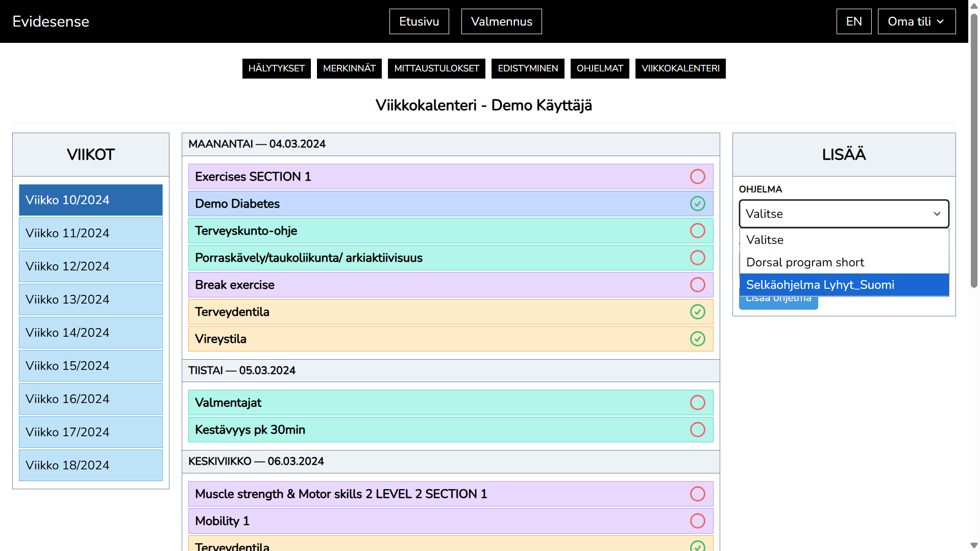
Task: Click Mobility 1 completion circle
Action: [697, 521]
